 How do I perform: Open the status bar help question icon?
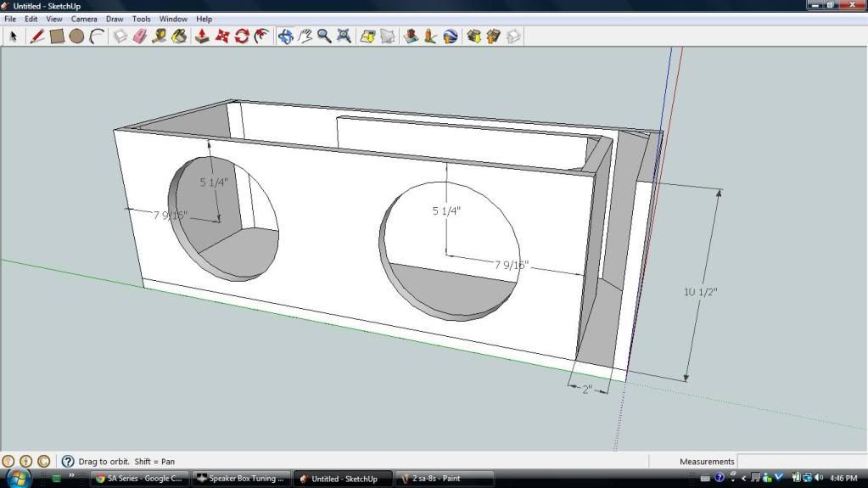point(68,461)
